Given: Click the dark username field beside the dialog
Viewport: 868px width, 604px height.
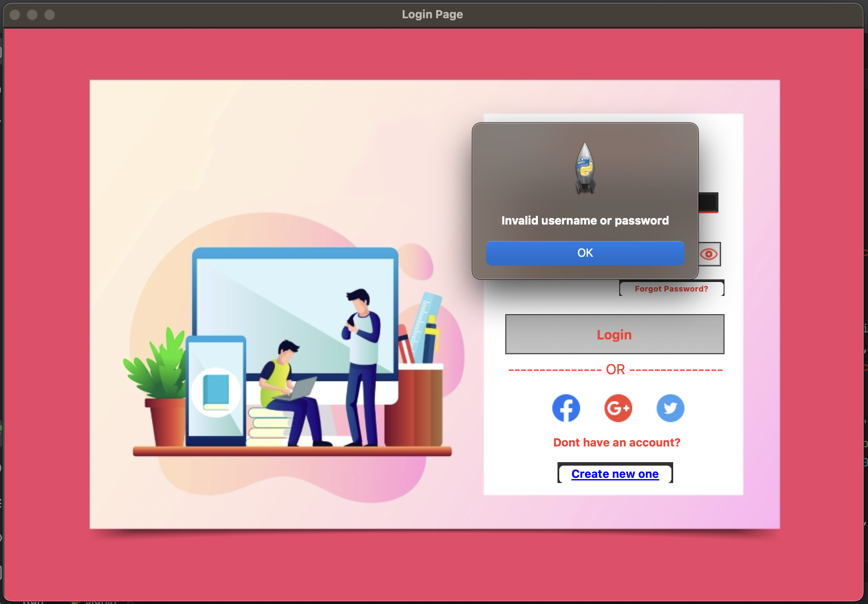Looking at the screenshot, I should pos(708,202).
